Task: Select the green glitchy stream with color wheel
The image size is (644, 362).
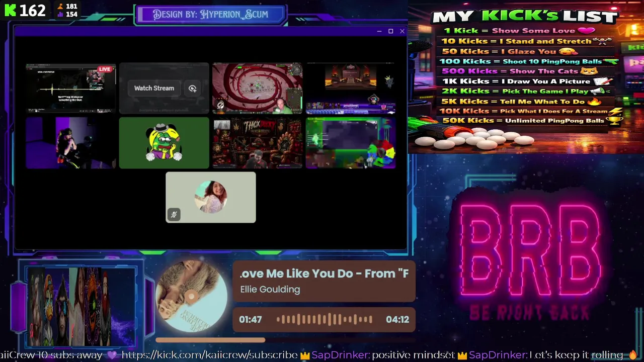Action: 351,143
